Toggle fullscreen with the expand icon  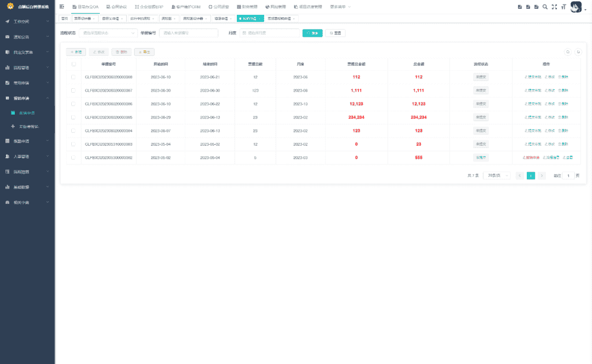554,7
